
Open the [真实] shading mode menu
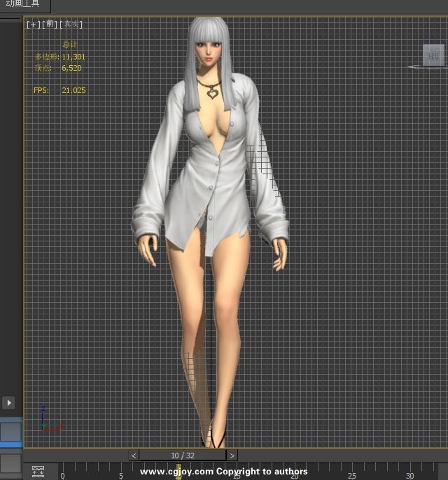(71, 24)
